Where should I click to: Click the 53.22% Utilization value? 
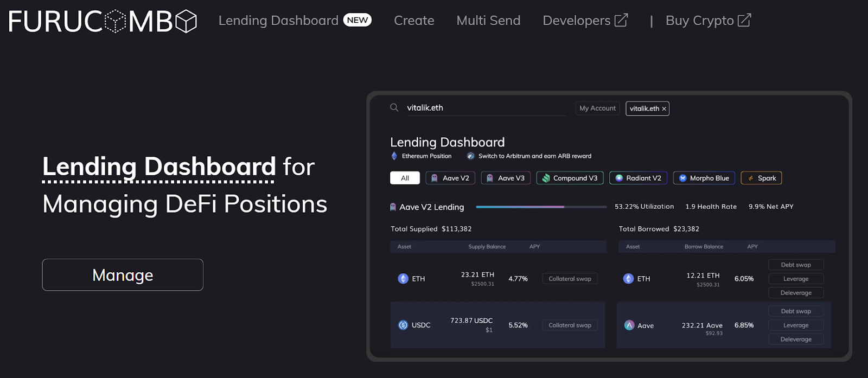click(x=644, y=207)
